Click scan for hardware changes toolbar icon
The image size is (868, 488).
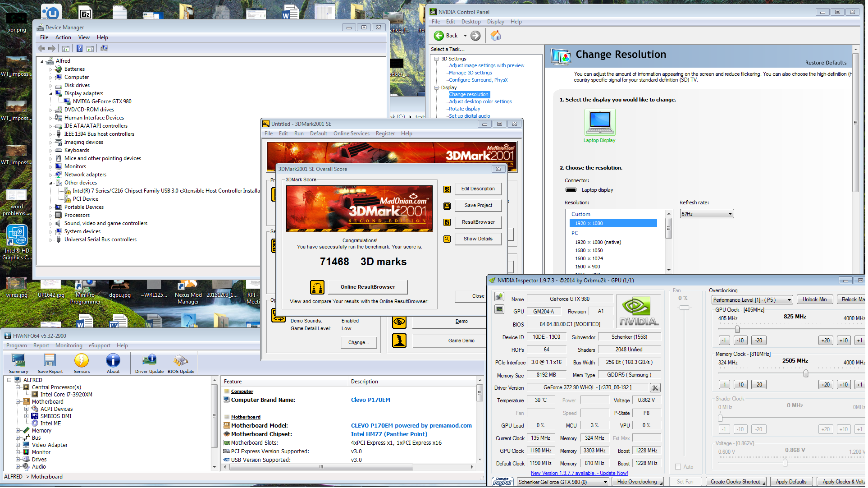point(104,48)
